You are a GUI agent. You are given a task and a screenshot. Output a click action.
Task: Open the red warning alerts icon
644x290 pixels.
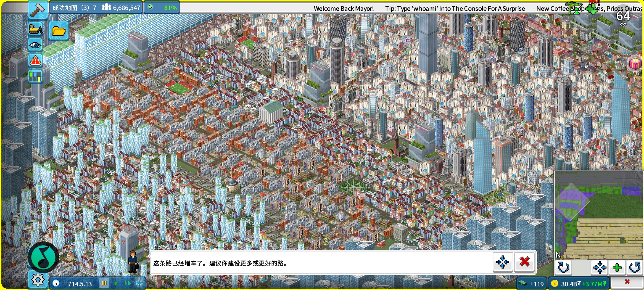click(35, 61)
